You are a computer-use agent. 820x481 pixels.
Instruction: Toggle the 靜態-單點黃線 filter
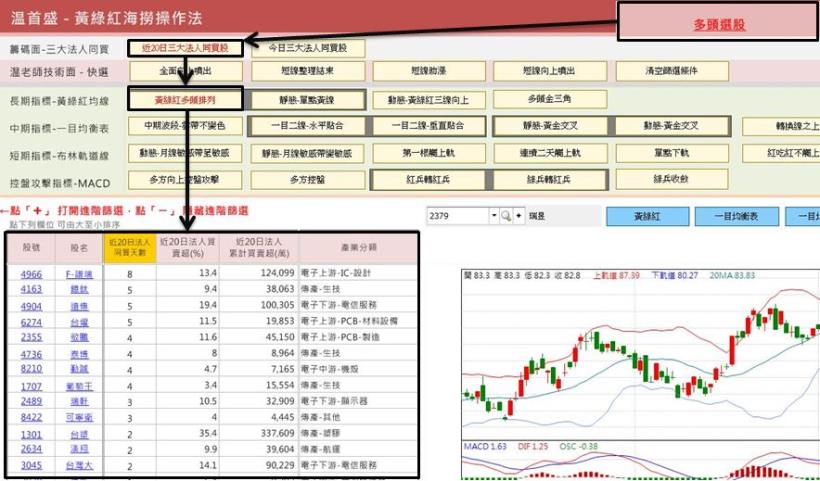(x=306, y=99)
